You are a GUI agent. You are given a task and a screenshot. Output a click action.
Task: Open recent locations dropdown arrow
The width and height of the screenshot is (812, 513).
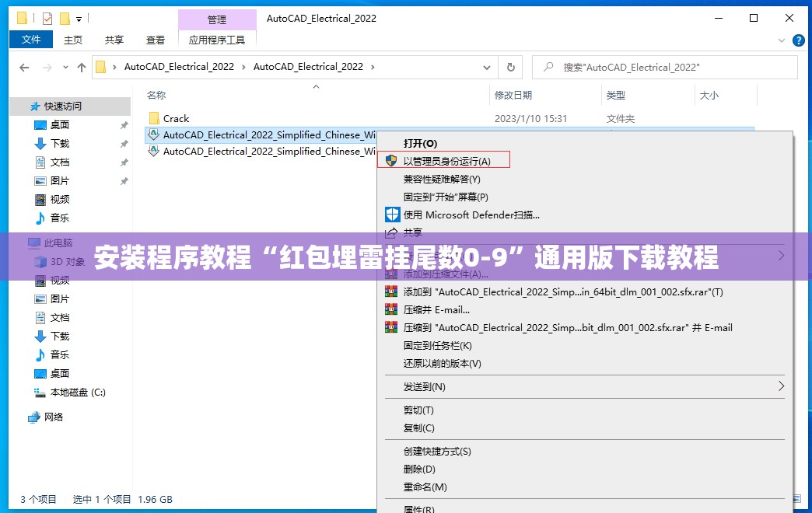65,68
